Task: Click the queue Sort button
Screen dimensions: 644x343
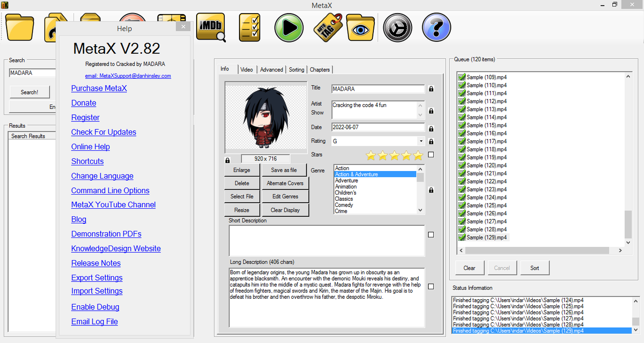Action: [x=534, y=268]
